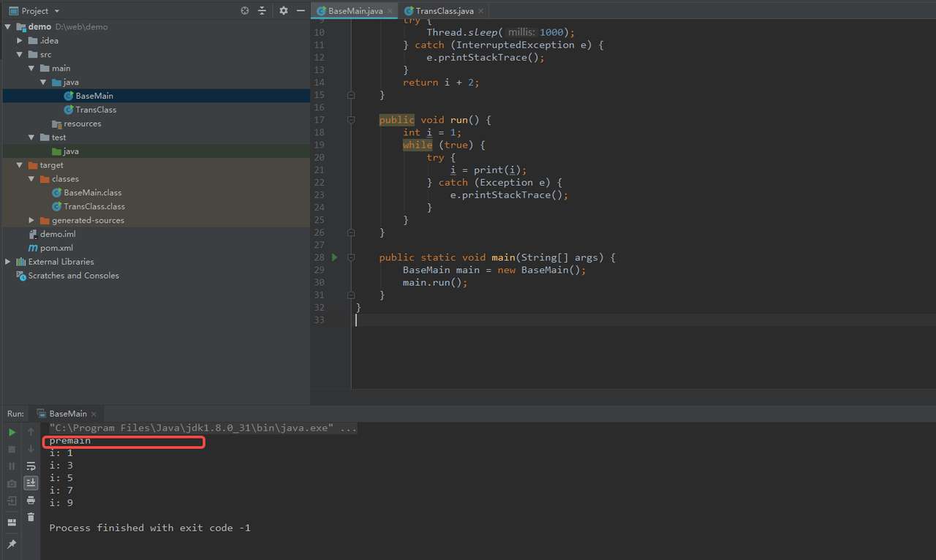Expand the generated-sources folder
Viewport: 936px width, 560px height.
coord(31,220)
